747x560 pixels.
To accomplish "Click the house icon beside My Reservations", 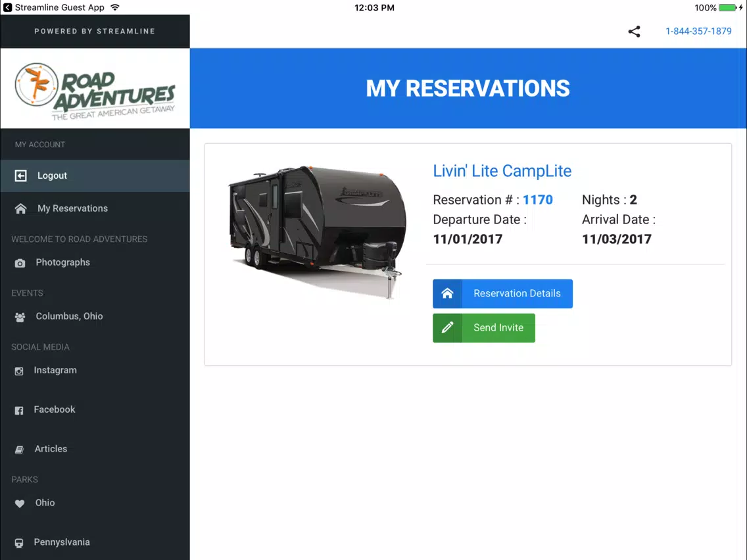I will click(20, 208).
